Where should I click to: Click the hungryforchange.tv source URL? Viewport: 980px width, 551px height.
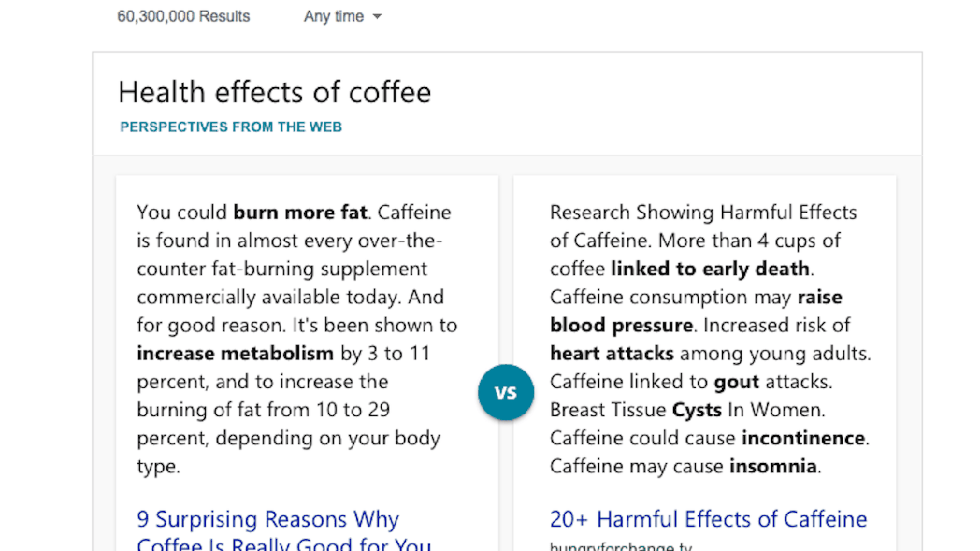pyautogui.click(x=621, y=547)
